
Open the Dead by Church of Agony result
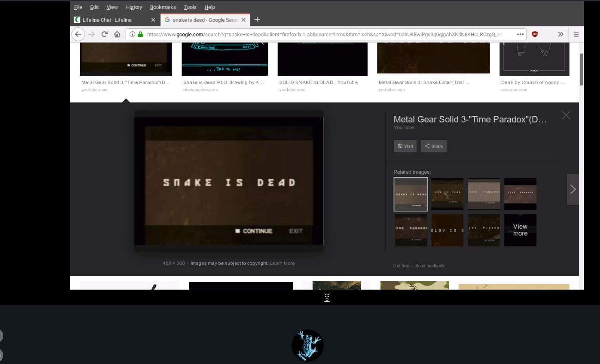(533, 82)
